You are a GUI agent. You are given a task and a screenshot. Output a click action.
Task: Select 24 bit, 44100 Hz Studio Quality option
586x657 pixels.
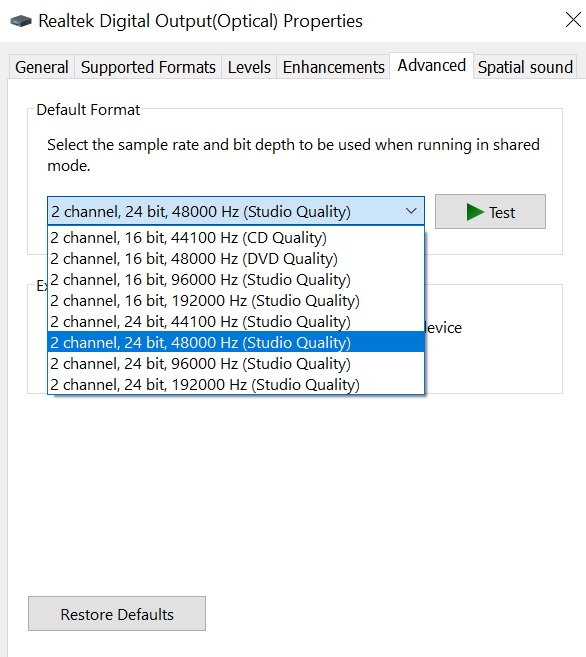point(236,321)
